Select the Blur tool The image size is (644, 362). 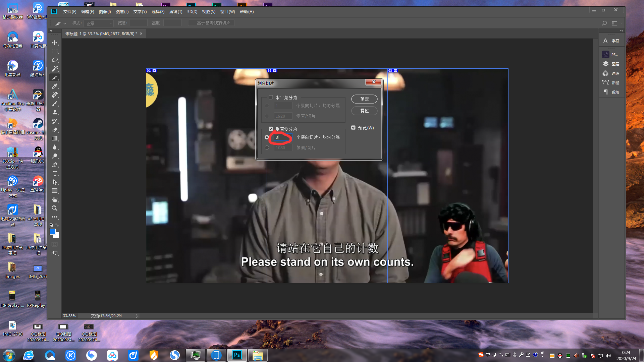click(x=55, y=147)
